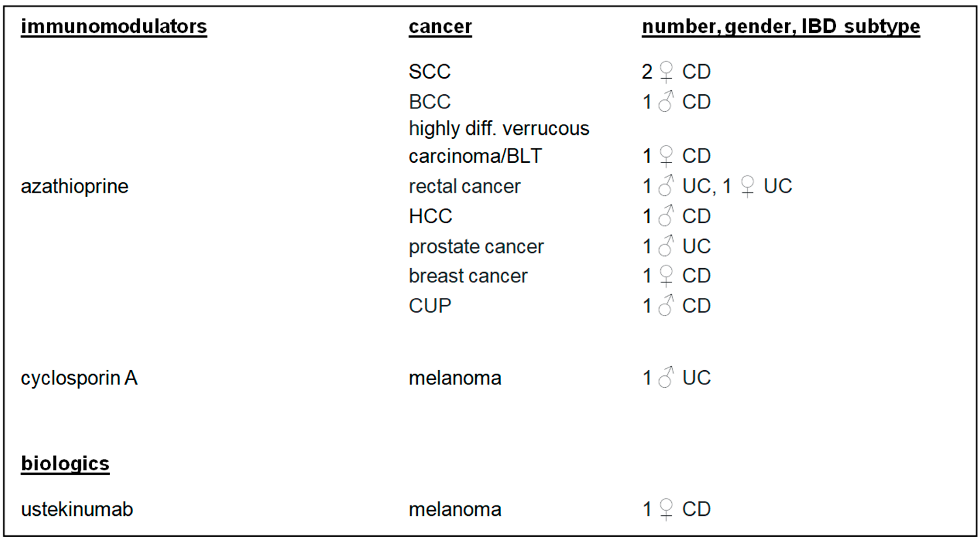
Task: Click the male symbol beside prostate cancer
Action: (x=666, y=246)
